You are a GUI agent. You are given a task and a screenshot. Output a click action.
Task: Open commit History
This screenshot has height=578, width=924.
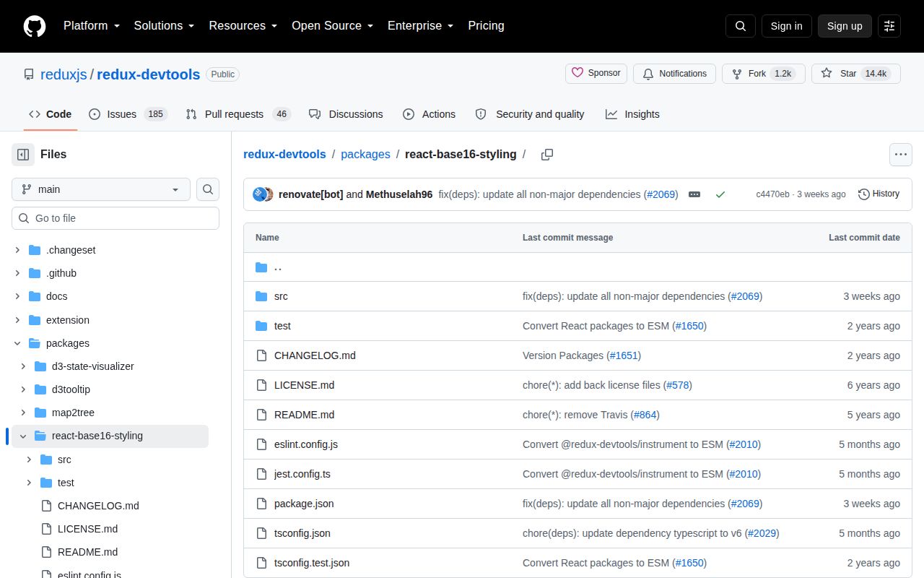point(879,194)
